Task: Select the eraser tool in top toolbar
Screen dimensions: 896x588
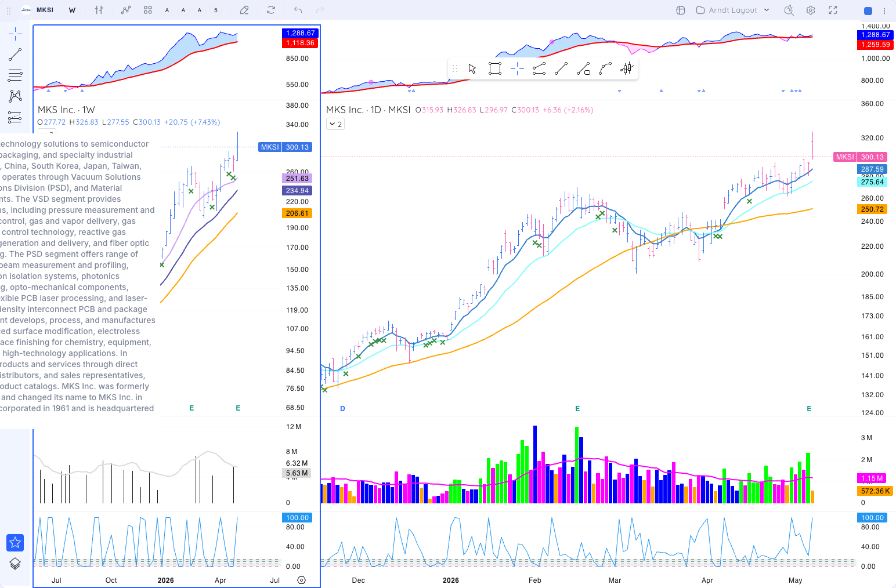Action: (244, 10)
